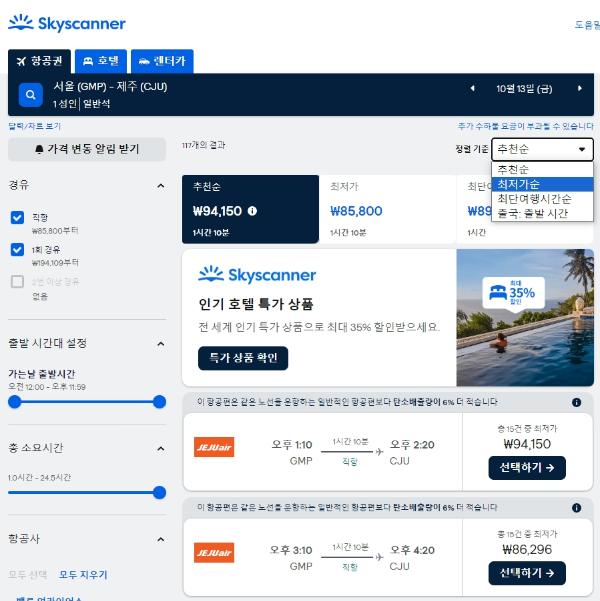
Task: Collapse the 항공사 filter section
Action: click(x=161, y=539)
